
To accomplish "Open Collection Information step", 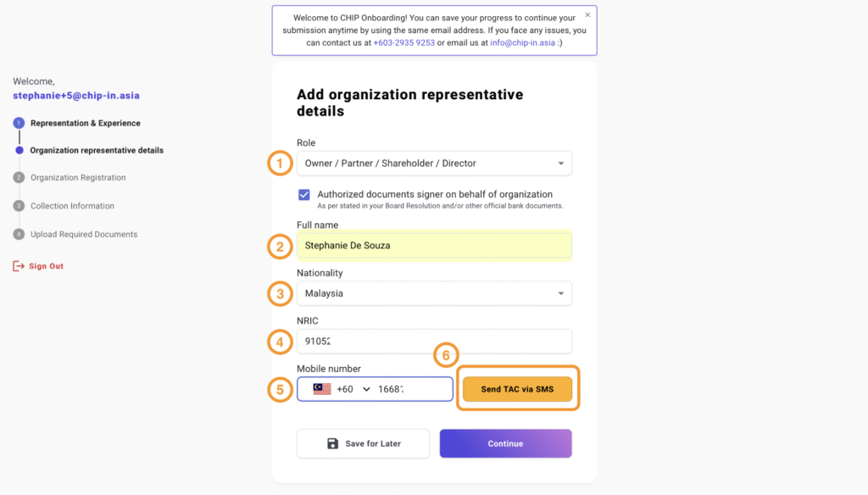I will tap(72, 206).
